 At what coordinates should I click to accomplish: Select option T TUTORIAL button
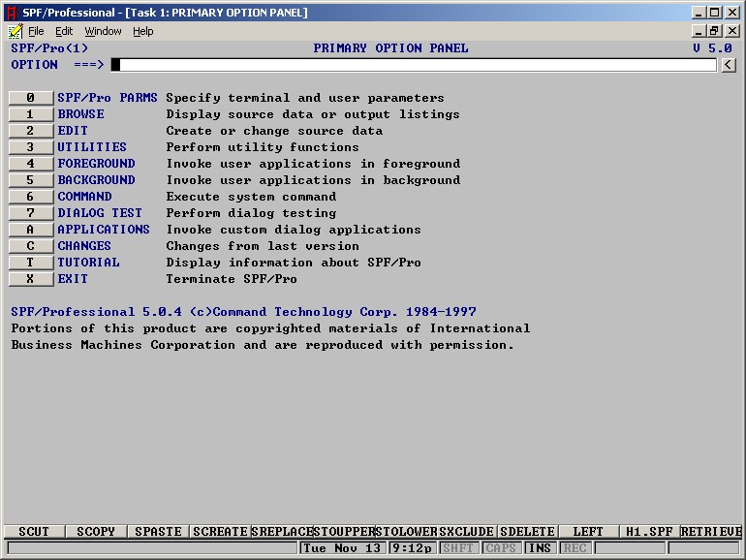[30, 263]
